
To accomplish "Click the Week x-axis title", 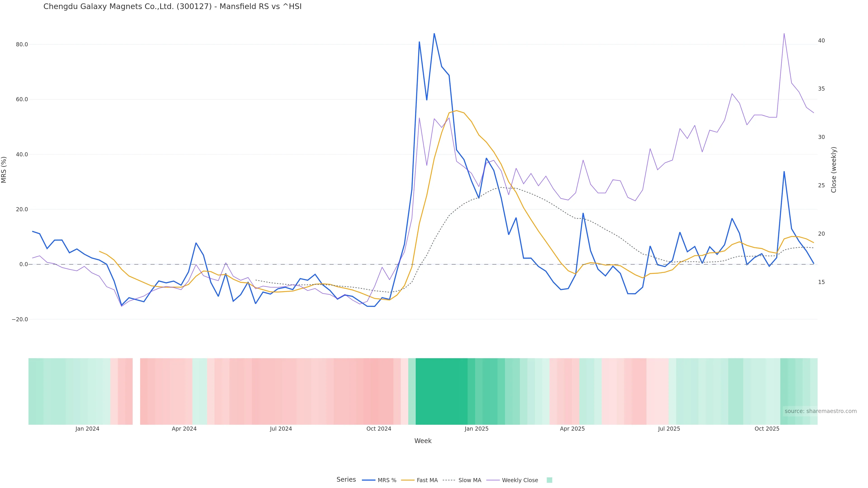I will point(423,441).
